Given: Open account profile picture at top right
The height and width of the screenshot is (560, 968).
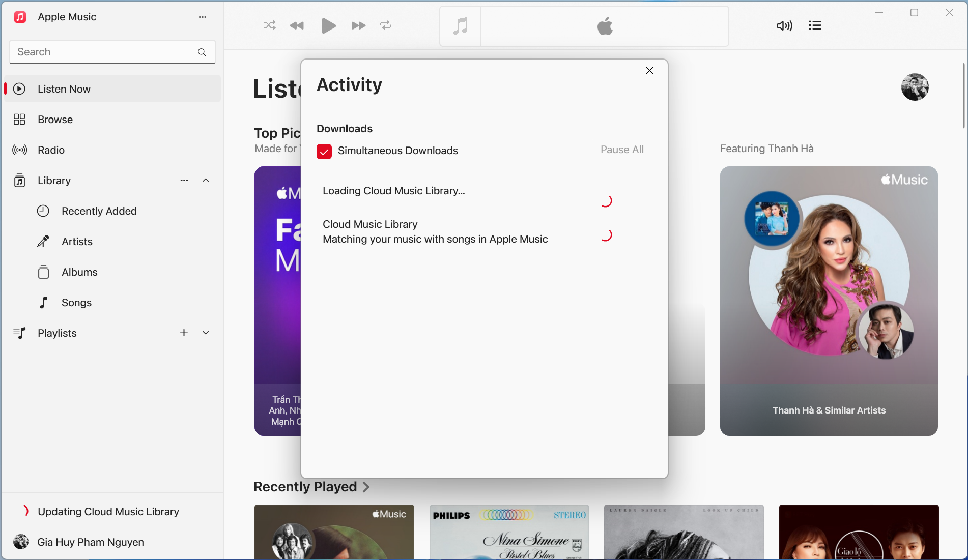Looking at the screenshot, I should (x=915, y=87).
